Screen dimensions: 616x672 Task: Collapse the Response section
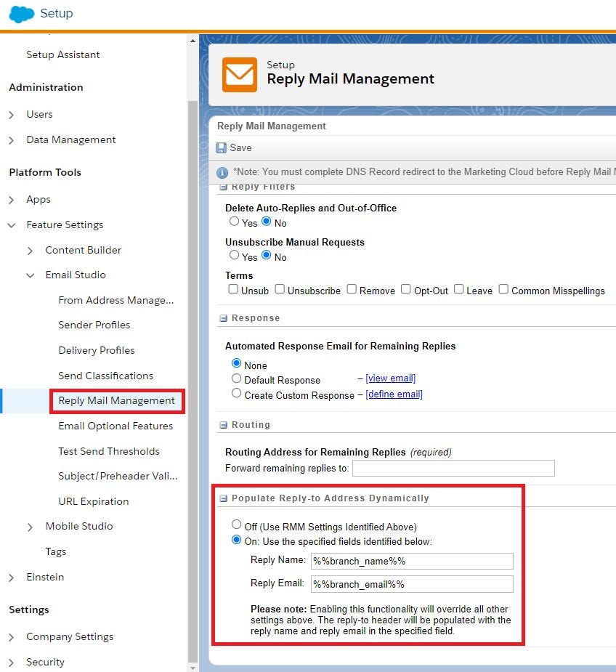(x=223, y=318)
